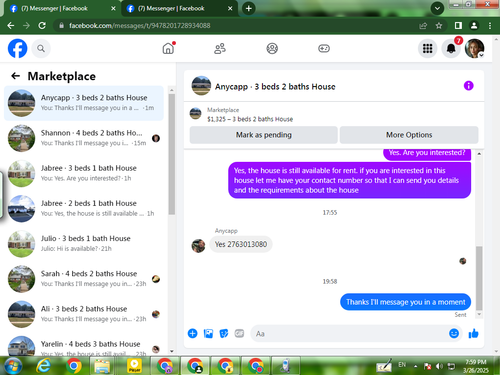Click the message 'Yes 2763013080'
This screenshot has height=375, width=500.
pos(241,244)
